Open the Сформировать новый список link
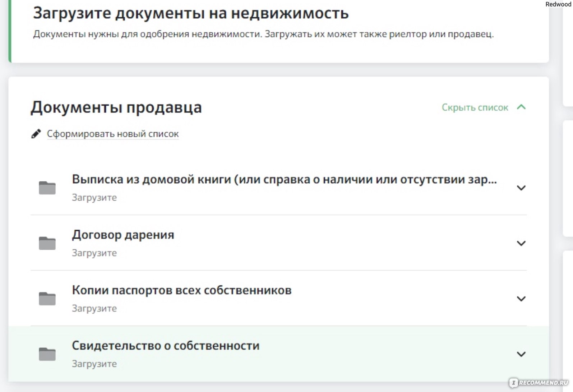This screenshot has height=392, width=573. click(113, 134)
